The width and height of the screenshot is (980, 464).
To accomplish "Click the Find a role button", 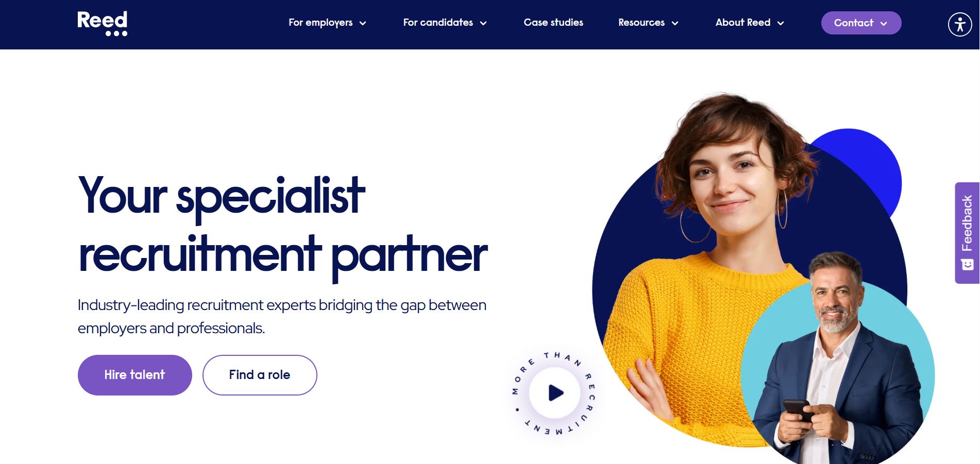I will (260, 375).
